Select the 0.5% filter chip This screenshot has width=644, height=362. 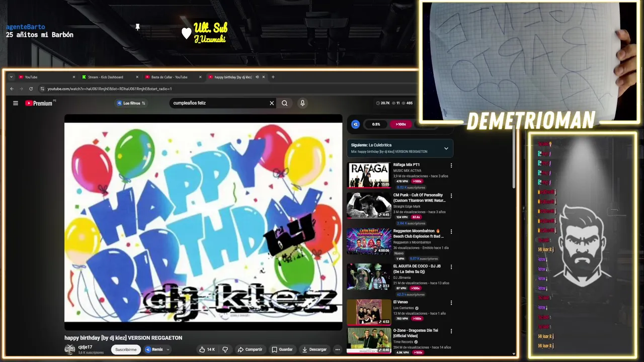(x=376, y=124)
